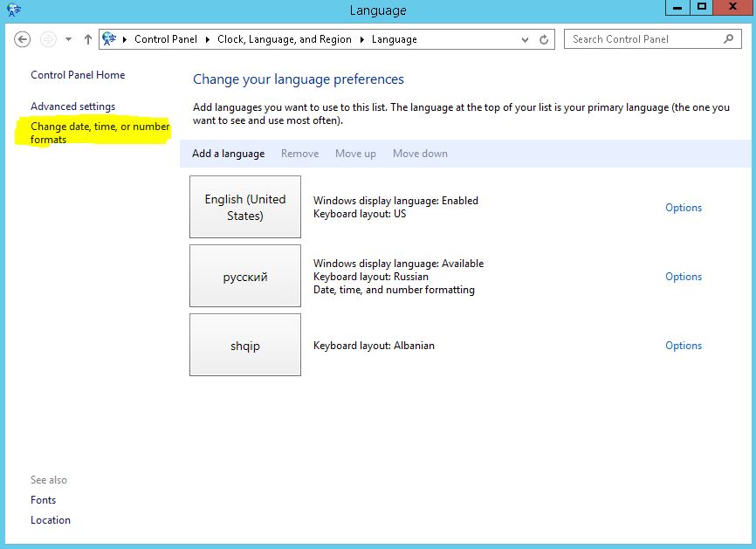Maximize the Language window
This screenshot has width=756, height=549.
pyautogui.click(x=702, y=8)
